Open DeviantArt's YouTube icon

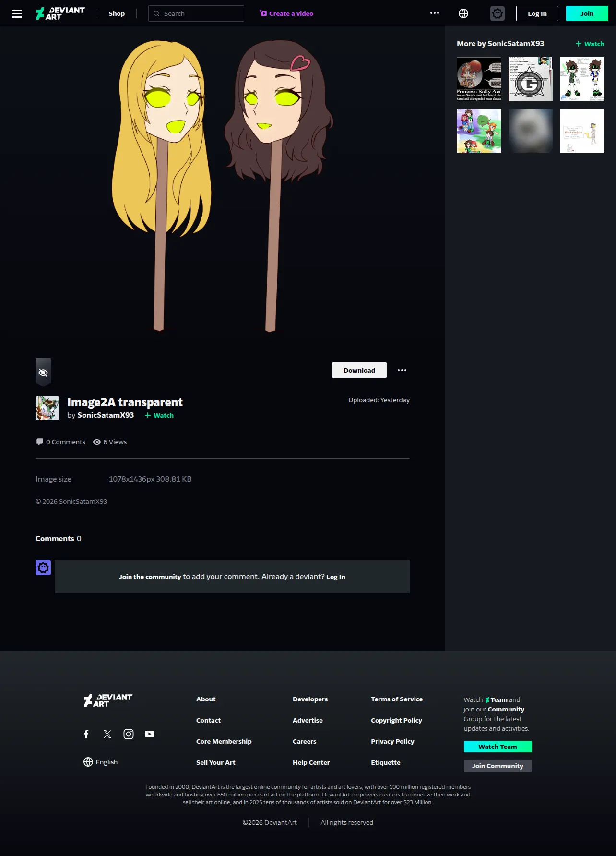150,734
